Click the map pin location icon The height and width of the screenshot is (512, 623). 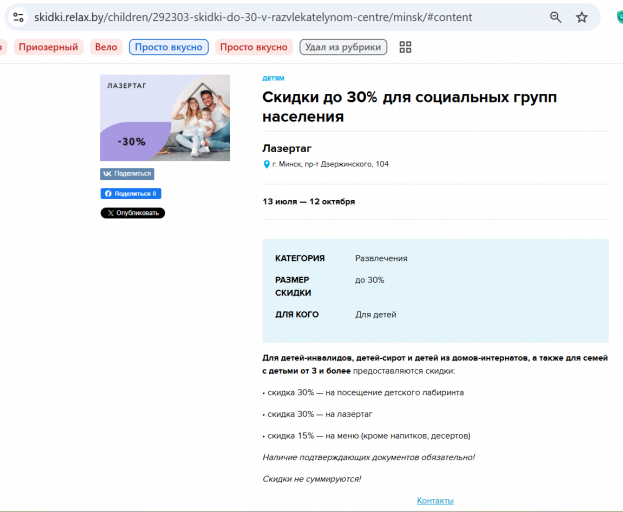(266, 164)
